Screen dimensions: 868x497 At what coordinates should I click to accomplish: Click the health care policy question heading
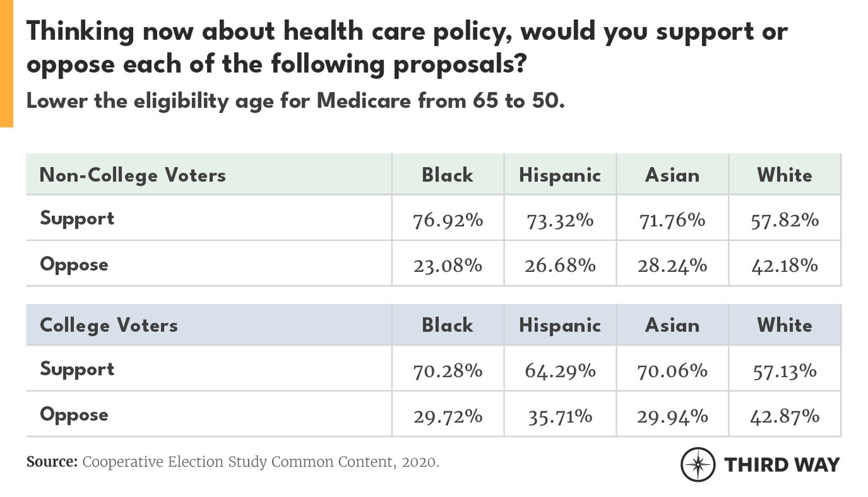406,47
